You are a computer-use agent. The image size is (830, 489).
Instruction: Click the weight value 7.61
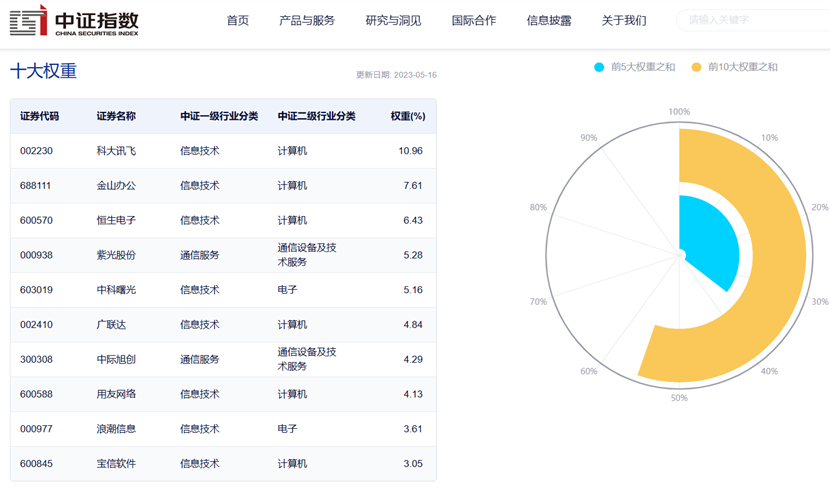click(413, 186)
